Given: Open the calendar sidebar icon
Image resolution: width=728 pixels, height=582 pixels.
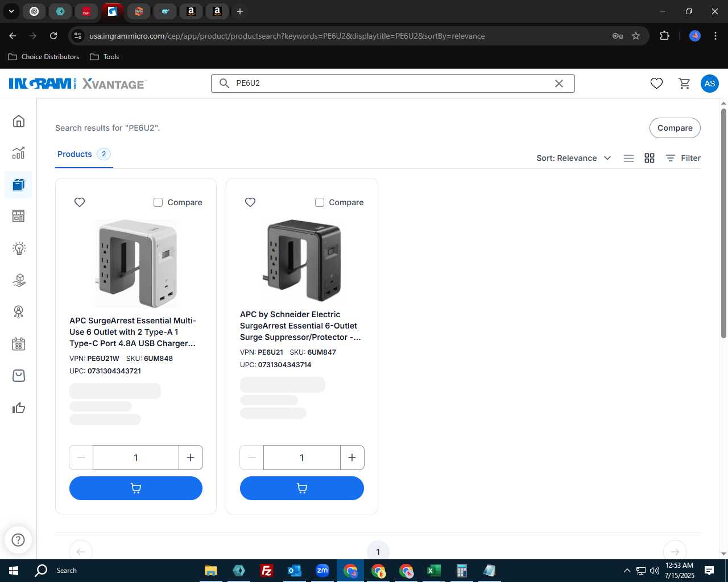Looking at the screenshot, I should click(19, 344).
